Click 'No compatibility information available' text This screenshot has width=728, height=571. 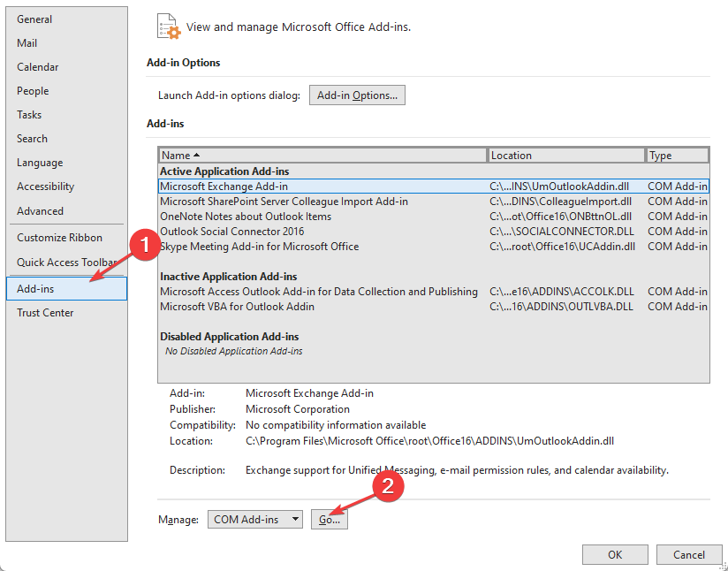336,425
